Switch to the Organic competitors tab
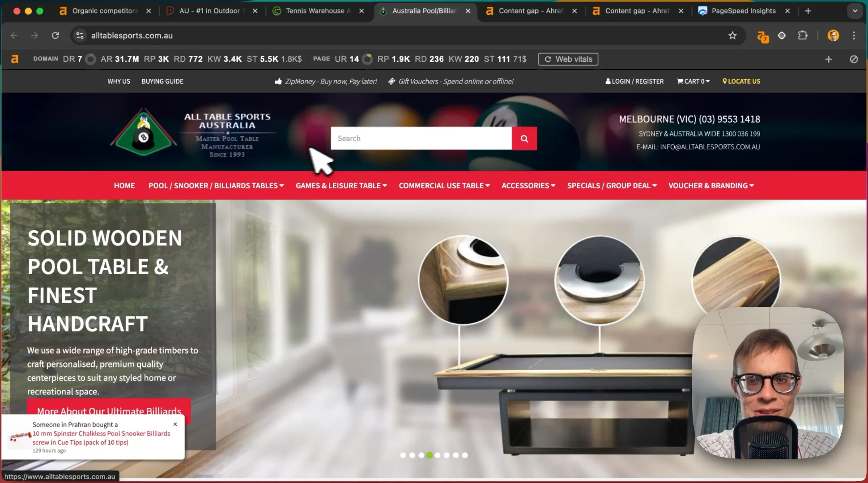This screenshot has height=483, width=868. point(105,11)
